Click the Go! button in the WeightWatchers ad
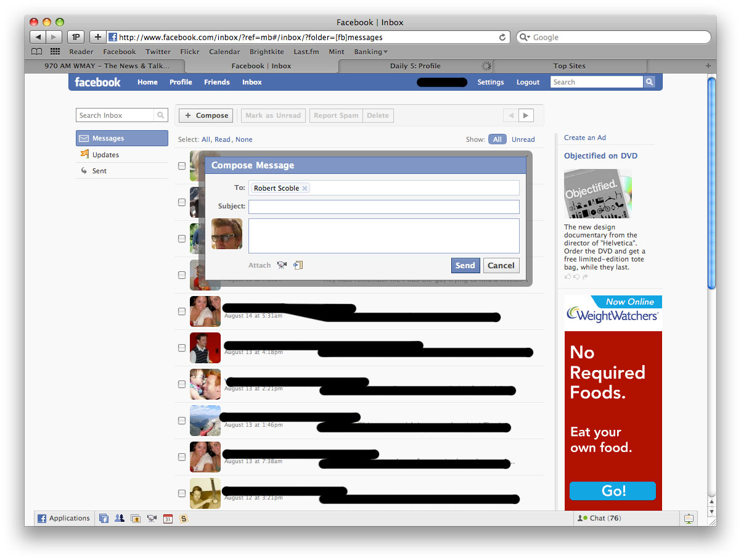The height and width of the screenshot is (560, 741). (613, 491)
